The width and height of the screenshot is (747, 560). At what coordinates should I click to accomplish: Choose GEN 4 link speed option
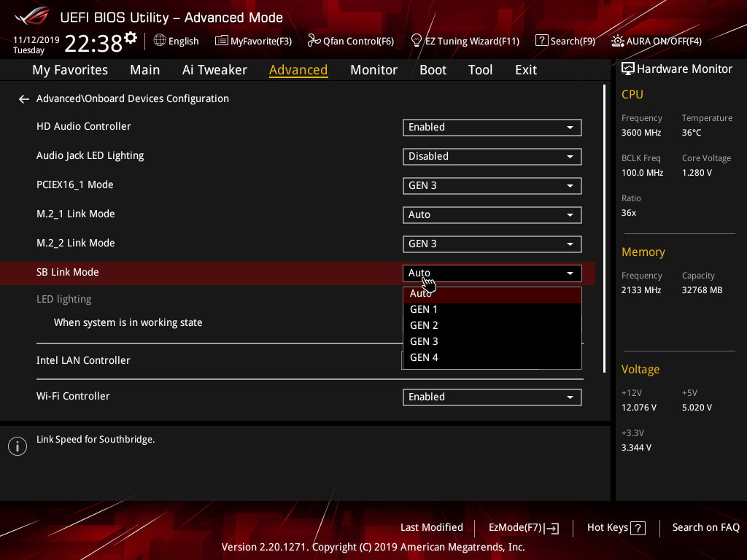pos(492,357)
